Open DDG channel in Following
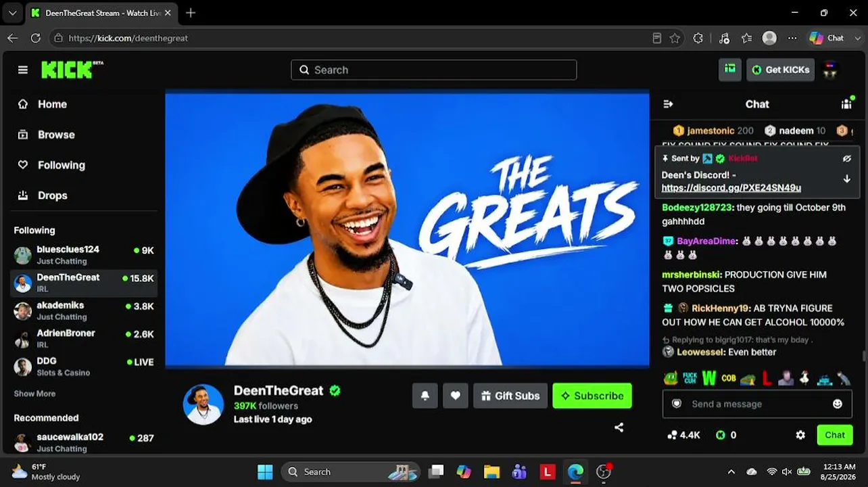This screenshot has width=868, height=487. [x=84, y=366]
